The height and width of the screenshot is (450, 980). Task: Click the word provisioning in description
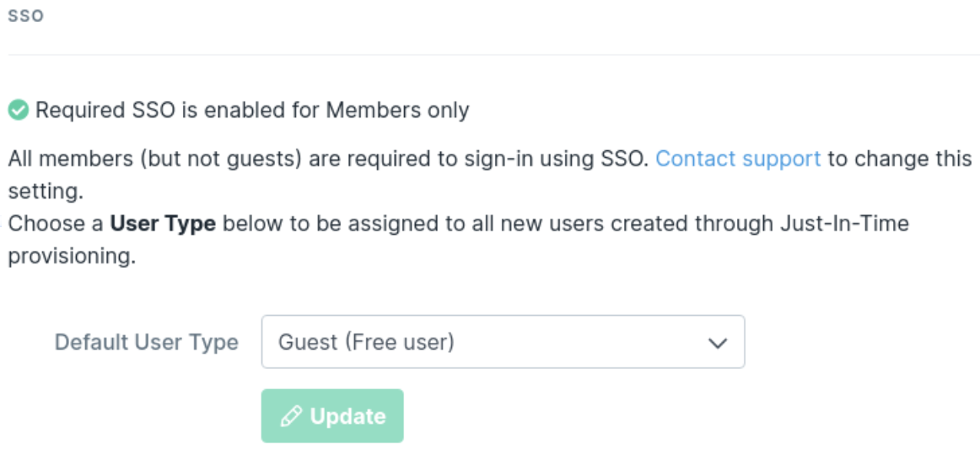coord(72,256)
